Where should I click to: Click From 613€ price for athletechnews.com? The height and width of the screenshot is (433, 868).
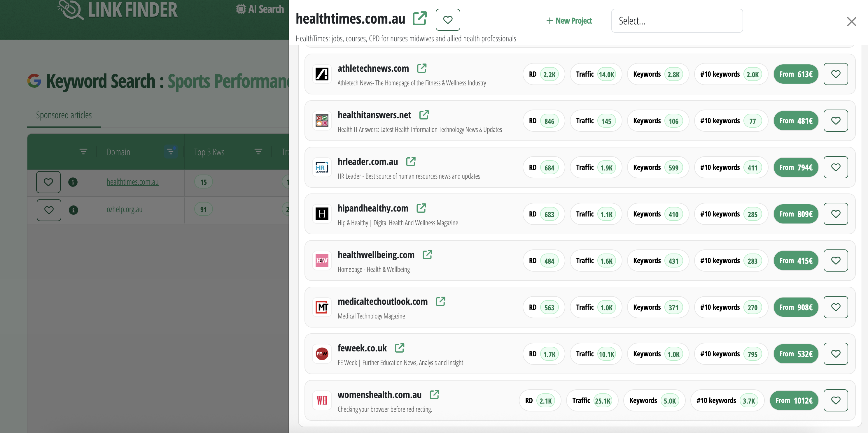point(796,74)
